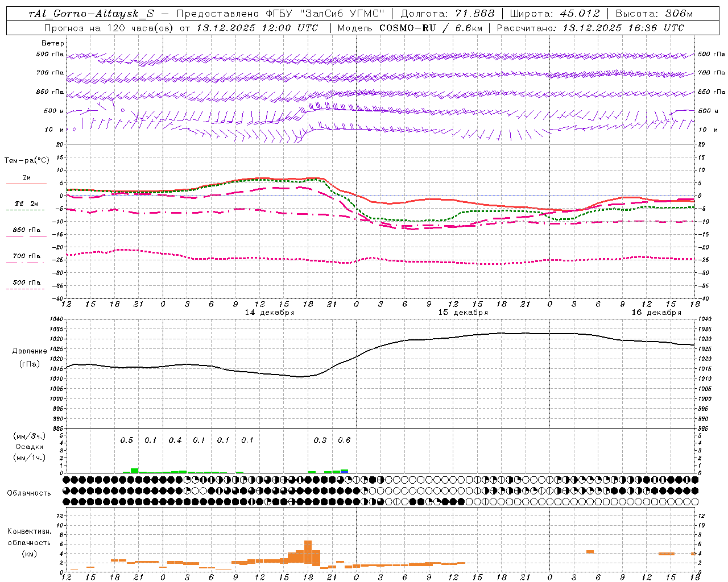Click the Модель COSMO-RU / 6.6км label
728x582 pixels.
[x=410, y=28]
